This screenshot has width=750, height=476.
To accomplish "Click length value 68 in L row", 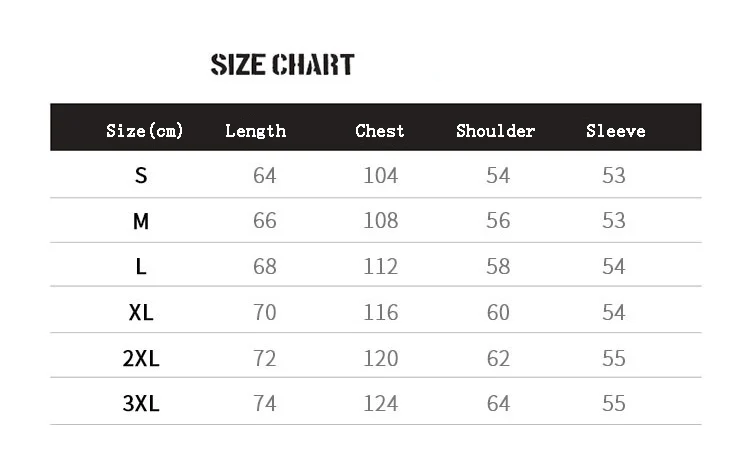I will pyautogui.click(x=264, y=267).
